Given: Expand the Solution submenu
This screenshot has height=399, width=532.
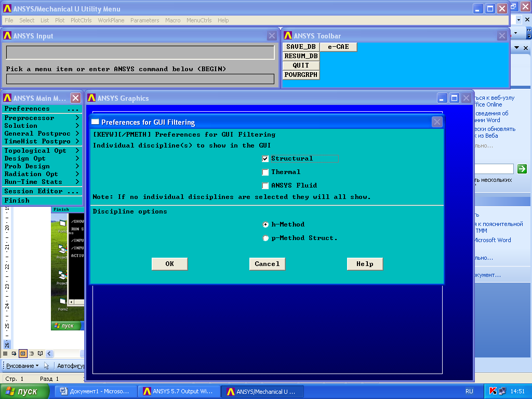Looking at the screenshot, I should click(42, 126).
